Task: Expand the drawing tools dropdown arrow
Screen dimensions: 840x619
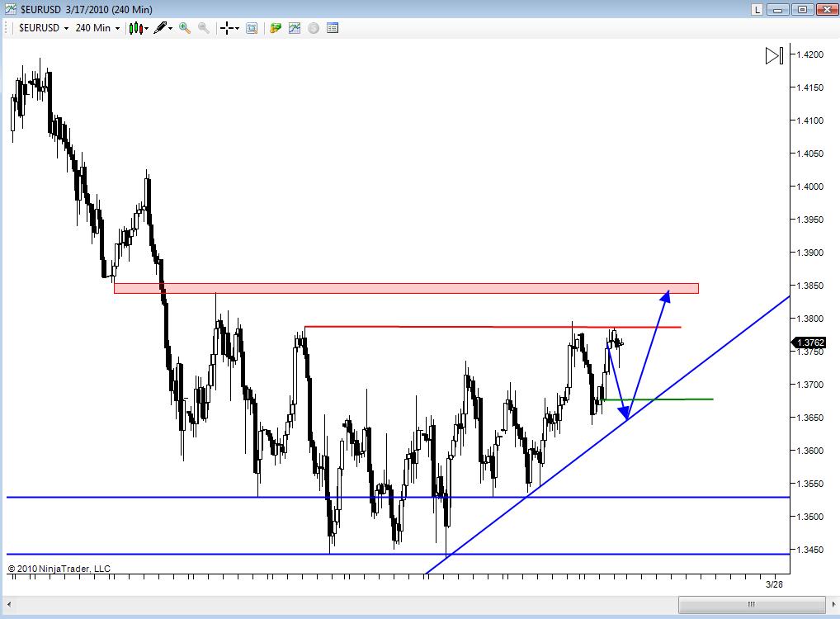Action: pos(170,29)
